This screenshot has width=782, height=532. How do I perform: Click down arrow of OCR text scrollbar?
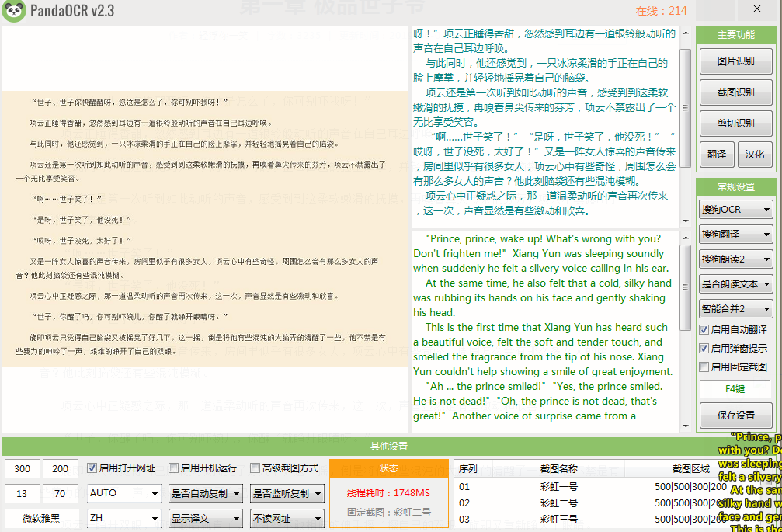pyautogui.click(x=686, y=221)
